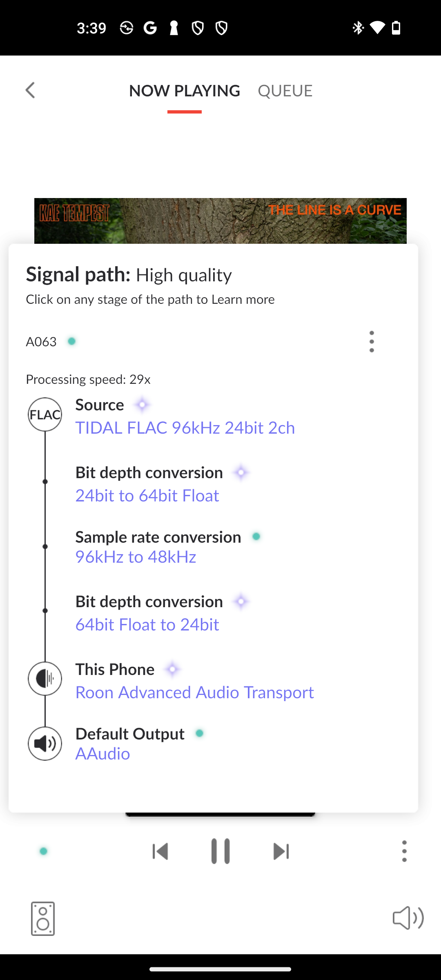
Task: Switch to the Queue tab
Action: point(285,91)
